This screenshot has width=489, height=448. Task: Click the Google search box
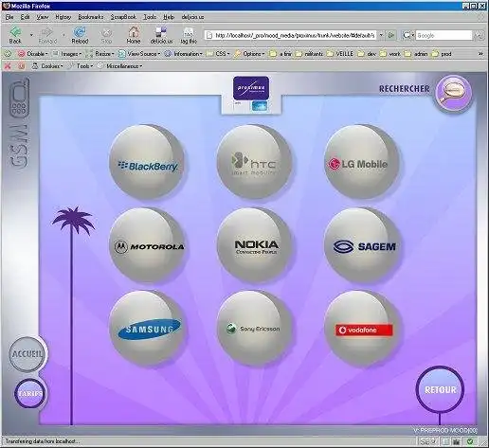click(x=444, y=35)
